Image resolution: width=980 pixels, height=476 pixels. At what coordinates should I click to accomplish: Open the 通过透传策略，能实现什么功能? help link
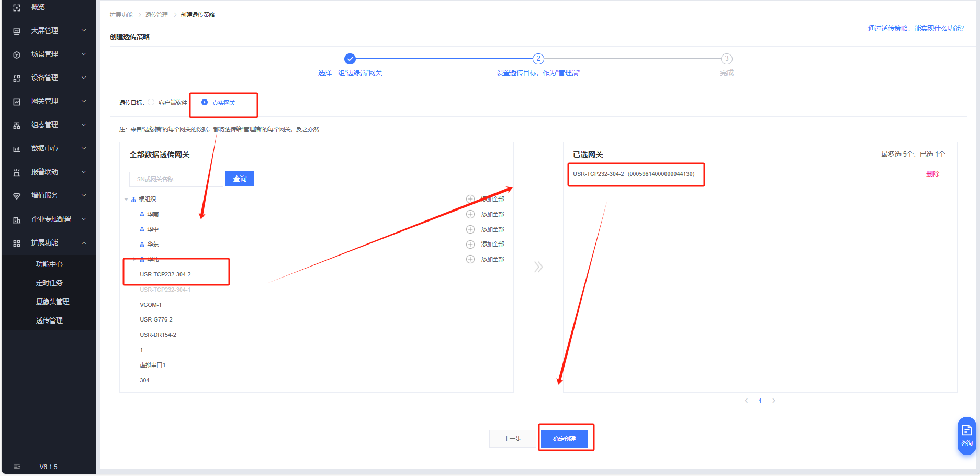916,28
